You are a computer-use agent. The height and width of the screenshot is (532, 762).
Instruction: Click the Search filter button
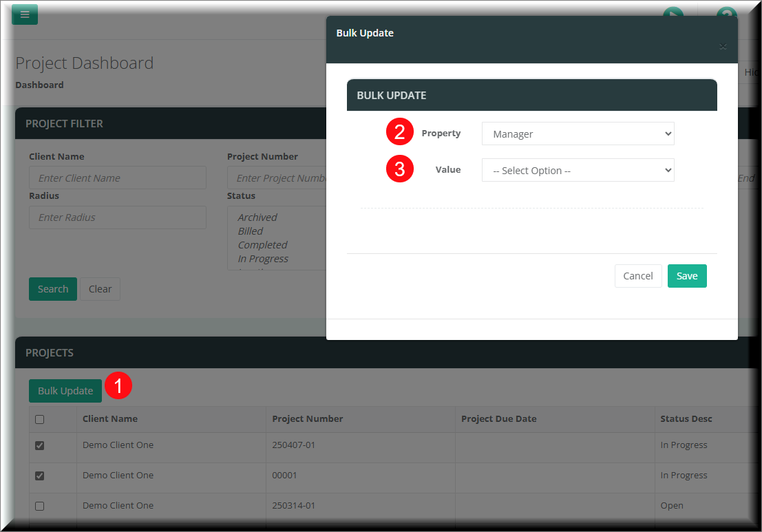52,289
